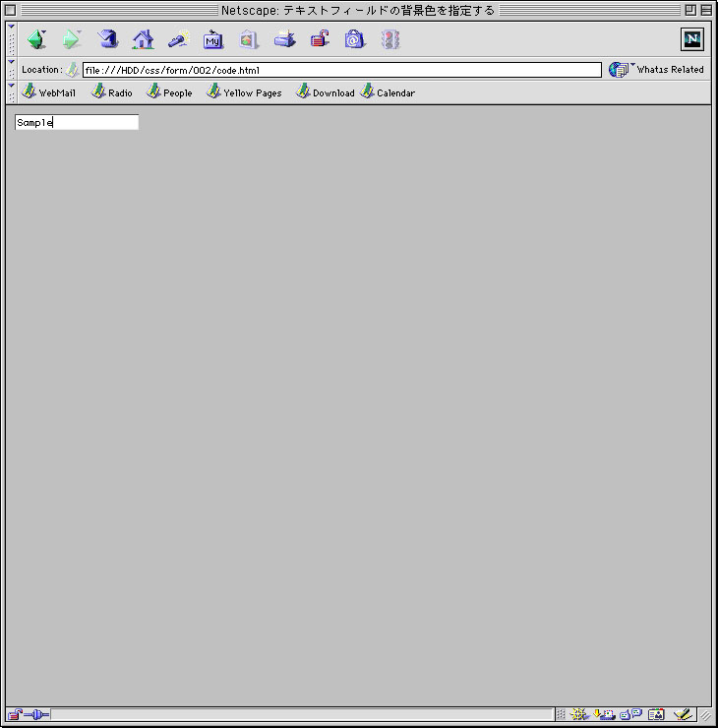
Task: Open the WebMail bookmark link
Action: [49, 92]
